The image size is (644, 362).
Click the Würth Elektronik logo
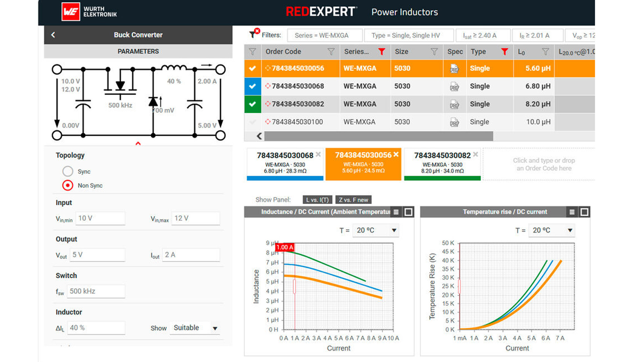click(89, 12)
